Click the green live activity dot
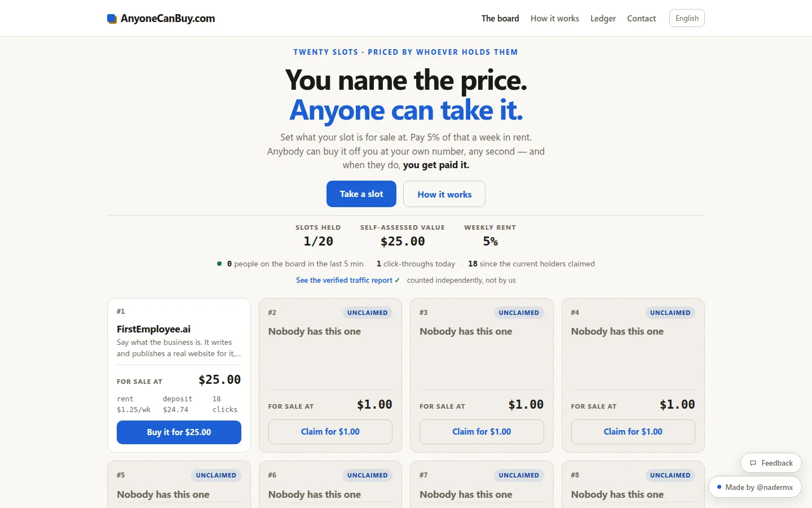812x508 pixels. (x=219, y=264)
